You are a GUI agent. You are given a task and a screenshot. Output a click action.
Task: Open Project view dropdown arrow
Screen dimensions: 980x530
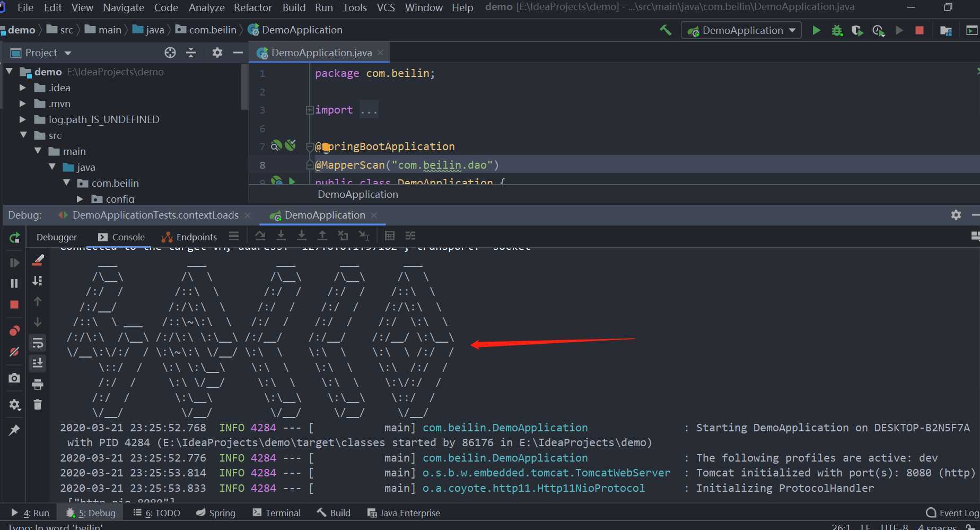tap(68, 53)
